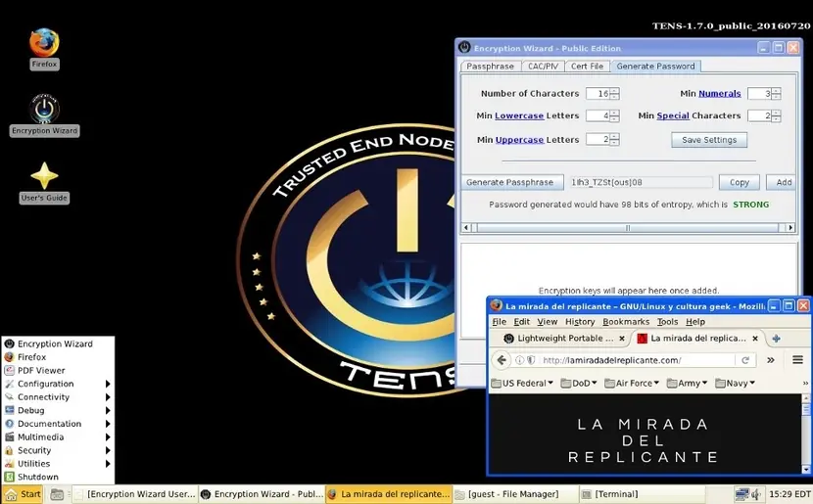The image size is (813, 504).
Task: Select the Generate Password tab
Action: pyautogui.click(x=655, y=67)
